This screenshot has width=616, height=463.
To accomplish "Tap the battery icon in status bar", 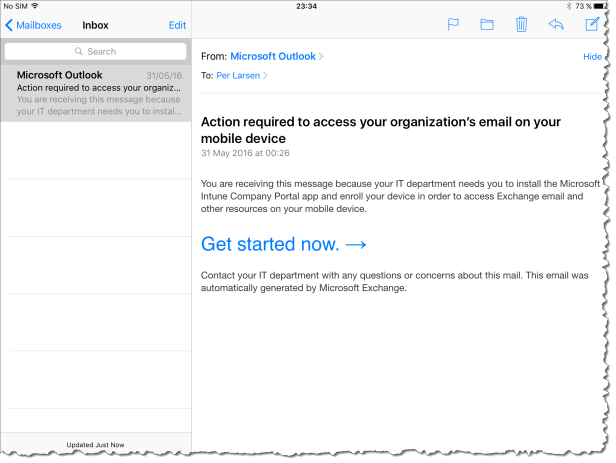I will 597,6.
